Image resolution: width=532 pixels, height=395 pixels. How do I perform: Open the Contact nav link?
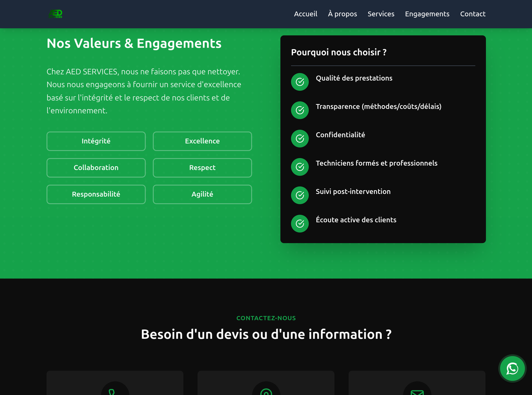pos(473,14)
